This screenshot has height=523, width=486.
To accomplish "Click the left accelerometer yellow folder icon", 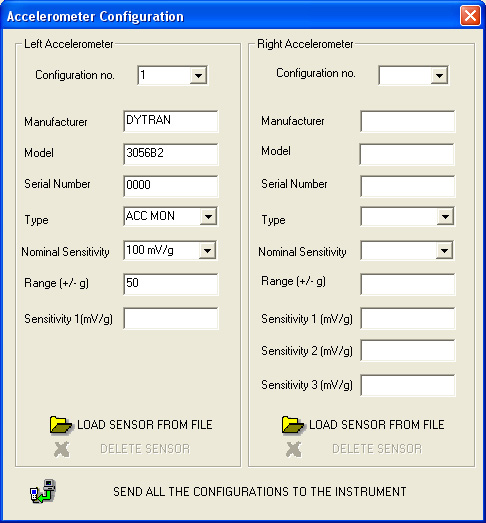I will point(60,425).
